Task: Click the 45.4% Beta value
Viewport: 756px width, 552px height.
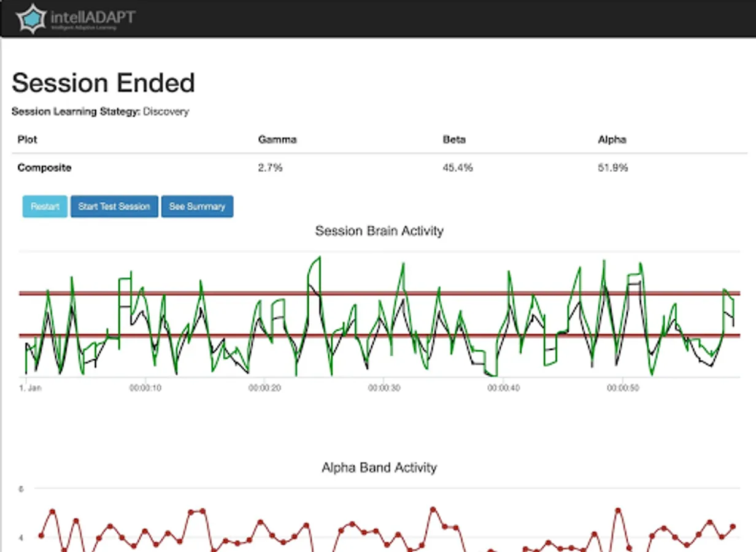Action: tap(458, 167)
